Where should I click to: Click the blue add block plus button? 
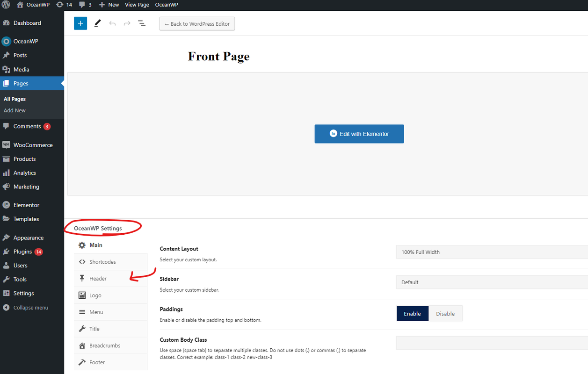pos(80,23)
